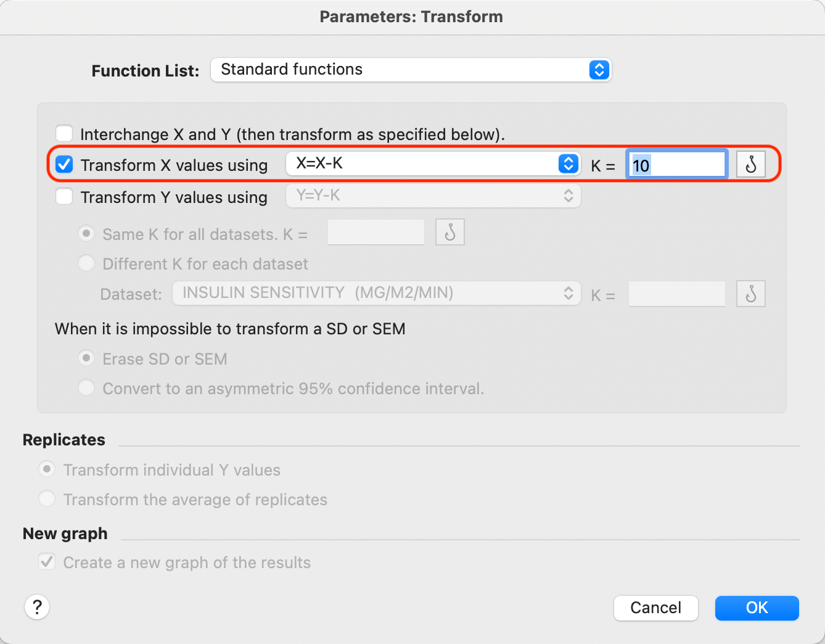Select Convert to asymmetric 95% confidence interval

click(x=86, y=388)
